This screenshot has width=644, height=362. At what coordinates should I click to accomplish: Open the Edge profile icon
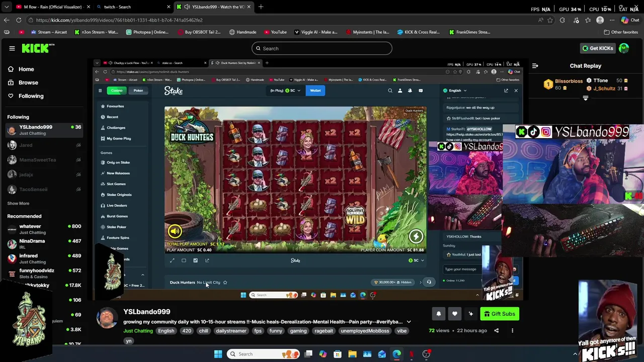click(x=600, y=20)
